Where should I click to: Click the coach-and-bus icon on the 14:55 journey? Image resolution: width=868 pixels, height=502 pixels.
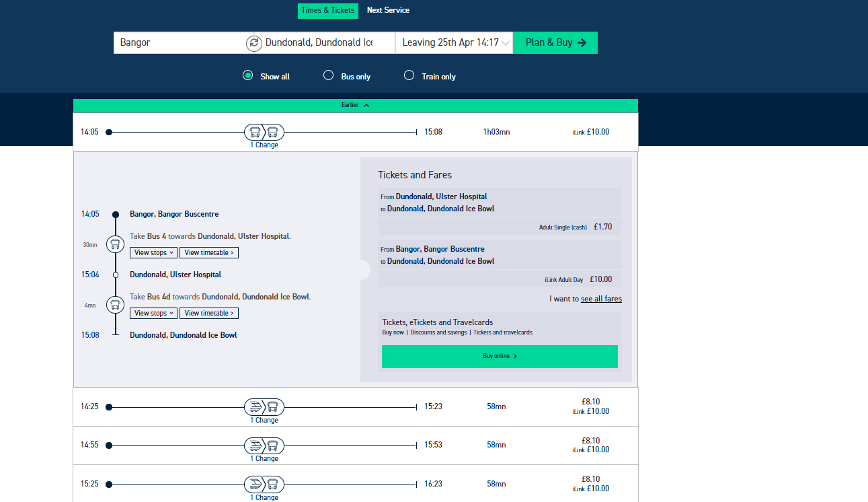[264, 445]
